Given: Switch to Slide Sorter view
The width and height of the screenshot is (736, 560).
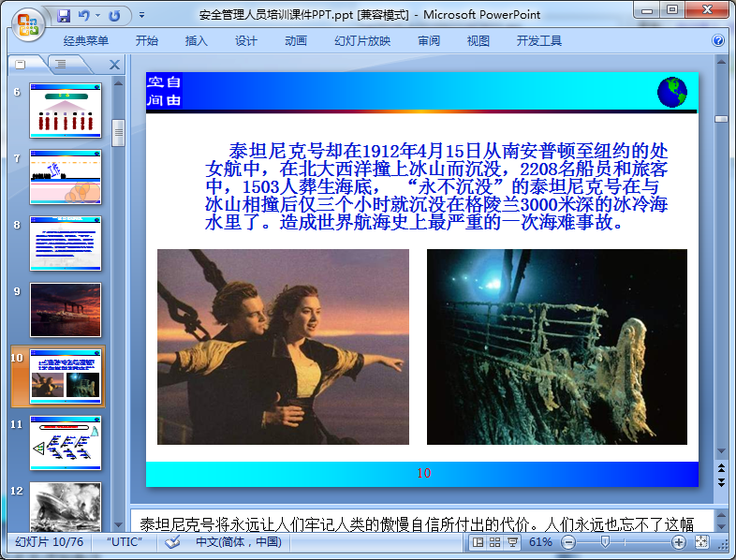Looking at the screenshot, I should click(494, 542).
